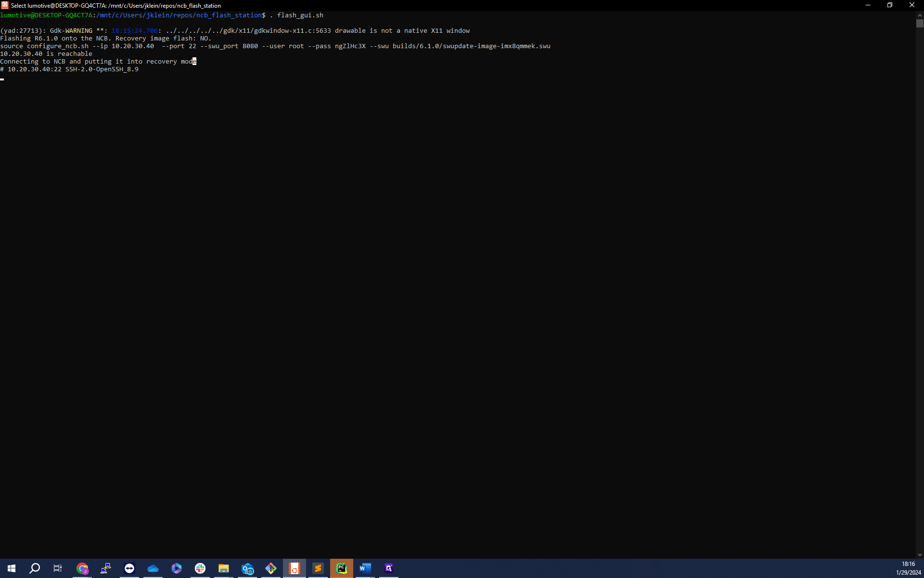Viewport: 924px width, 578px height.
Task: Click the '--swu_port 8080' argument text
Action: click(x=229, y=46)
